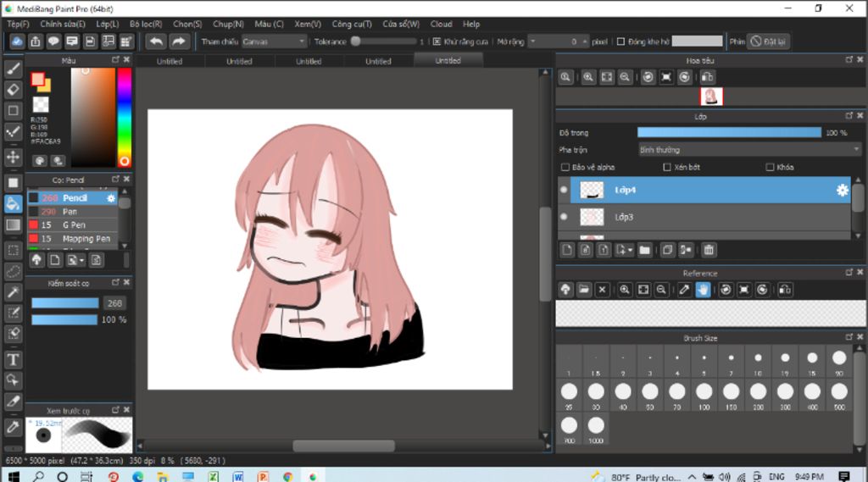Click the Undo arrow in toolbar
Screen dimensions: 868x482
(x=156, y=42)
